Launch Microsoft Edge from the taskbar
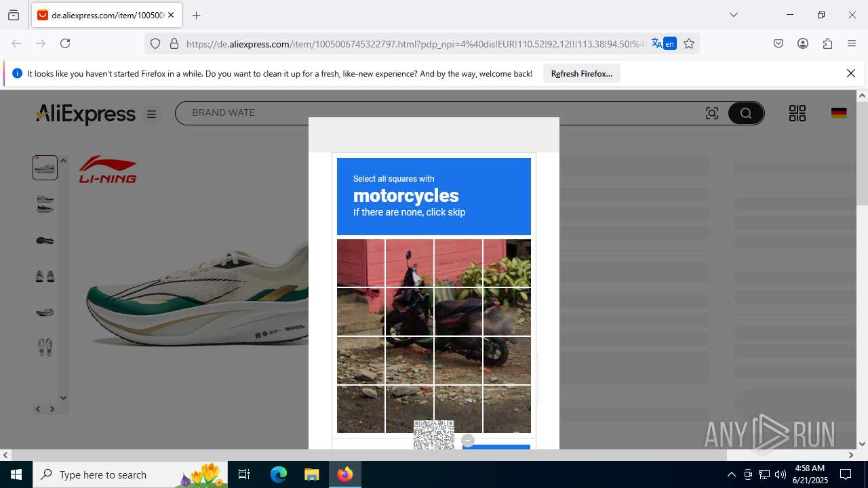868x488 pixels. pyautogui.click(x=279, y=474)
